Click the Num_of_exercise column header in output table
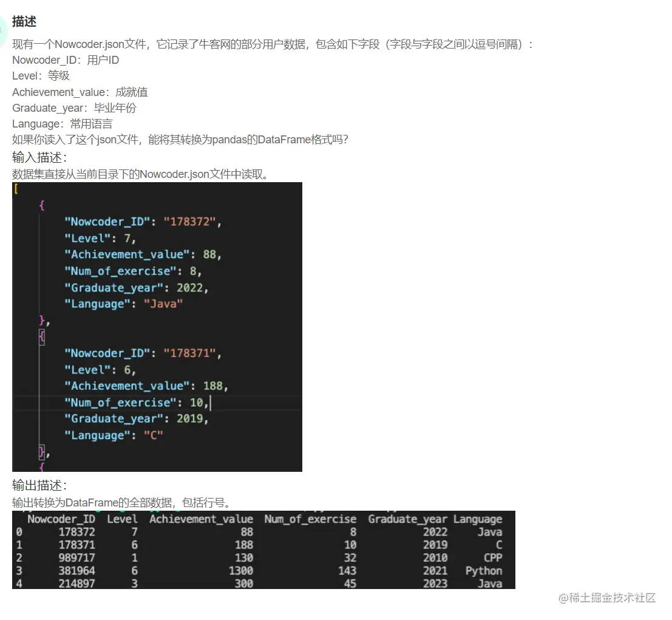This screenshot has height=620, width=672. [310, 519]
